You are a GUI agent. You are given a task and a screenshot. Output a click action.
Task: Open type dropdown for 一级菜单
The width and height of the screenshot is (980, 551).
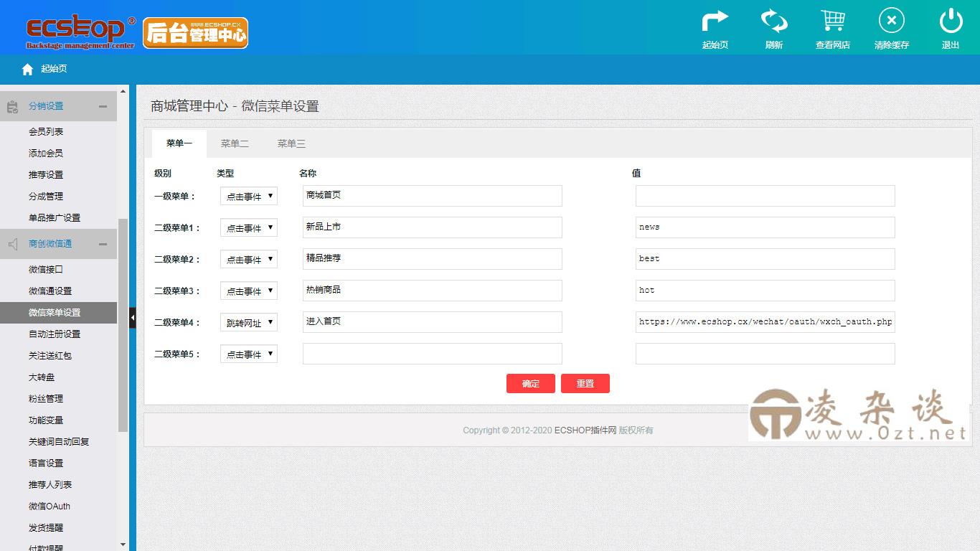tap(249, 196)
